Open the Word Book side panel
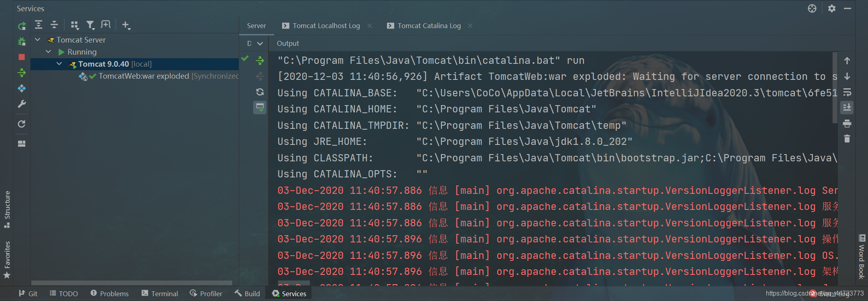This screenshot has height=301, width=868. [862, 256]
